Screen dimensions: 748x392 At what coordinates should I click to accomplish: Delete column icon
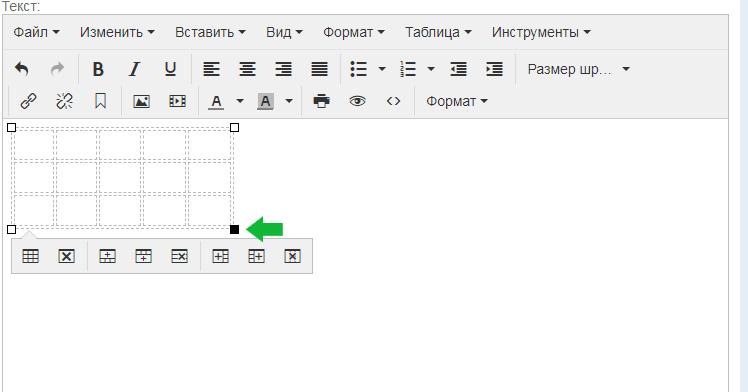point(292,257)
